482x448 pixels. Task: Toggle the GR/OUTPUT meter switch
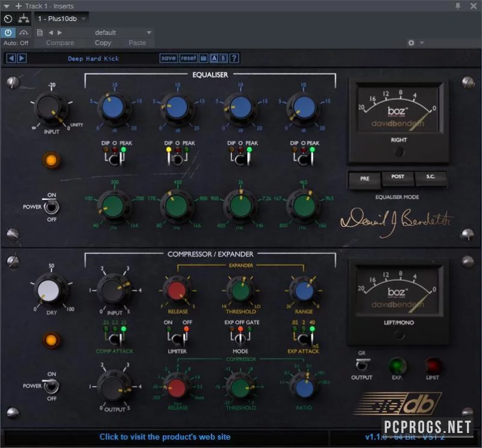[362, 364]
